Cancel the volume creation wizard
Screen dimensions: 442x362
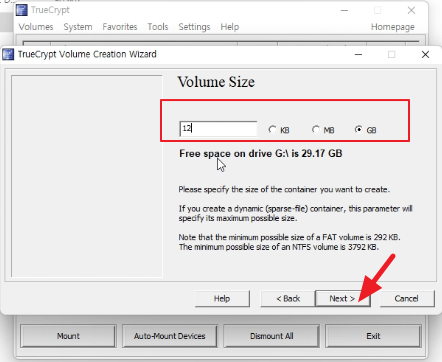[x=407, y=298]
